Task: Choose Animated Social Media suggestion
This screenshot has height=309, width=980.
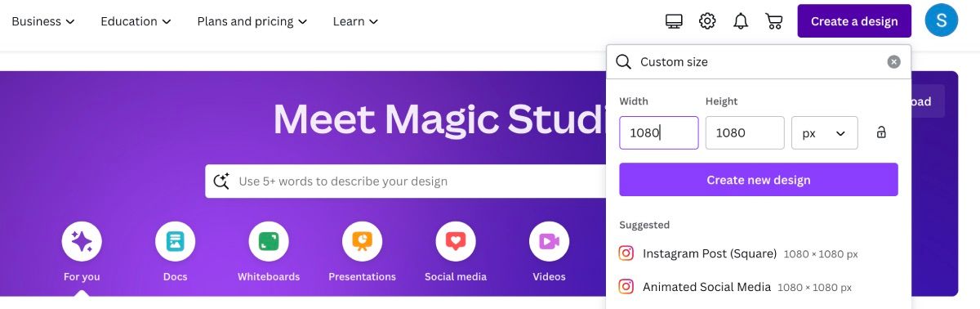Action: point(759,287)
